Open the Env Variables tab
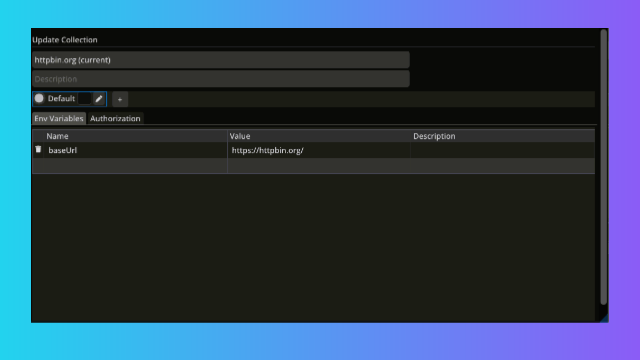640x360 pixels. (59, 118)
